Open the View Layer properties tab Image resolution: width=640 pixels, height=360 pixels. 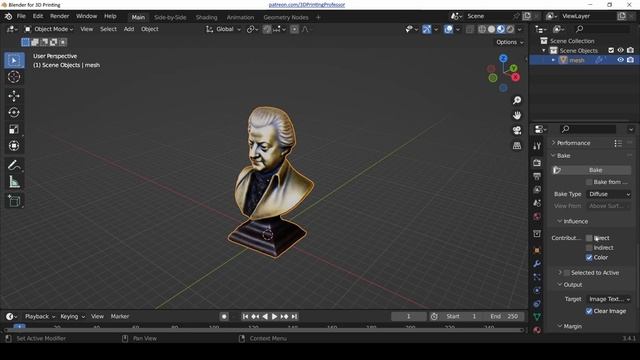pyautogui.click(x=537, y=190)
